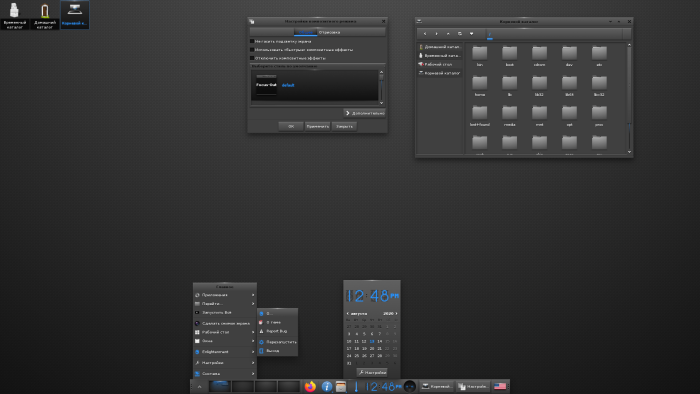The image size is (700, 394).
Task: Open the etc folder
Action: [599, 56]
